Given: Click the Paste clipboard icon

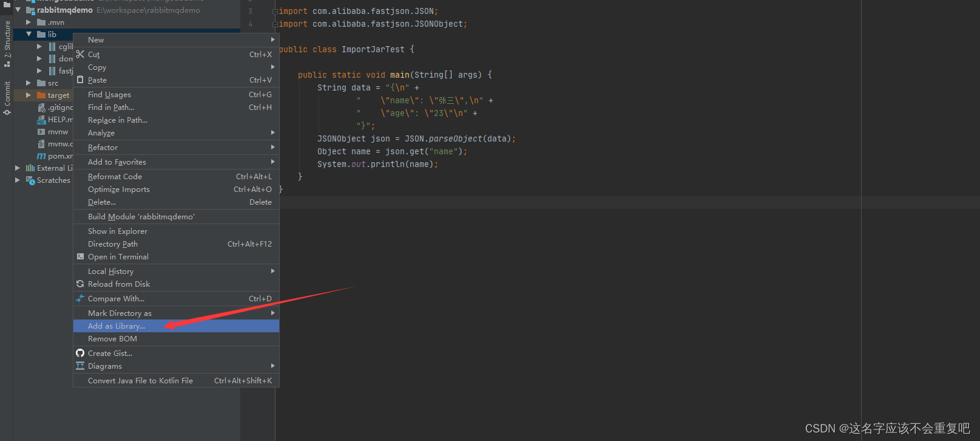Looking at the screenshot, I should [80, 80].
